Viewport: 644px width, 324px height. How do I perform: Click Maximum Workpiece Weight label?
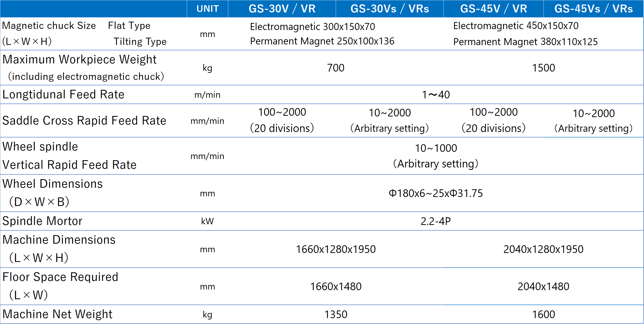pyautogui.click(x=80, y=60)
